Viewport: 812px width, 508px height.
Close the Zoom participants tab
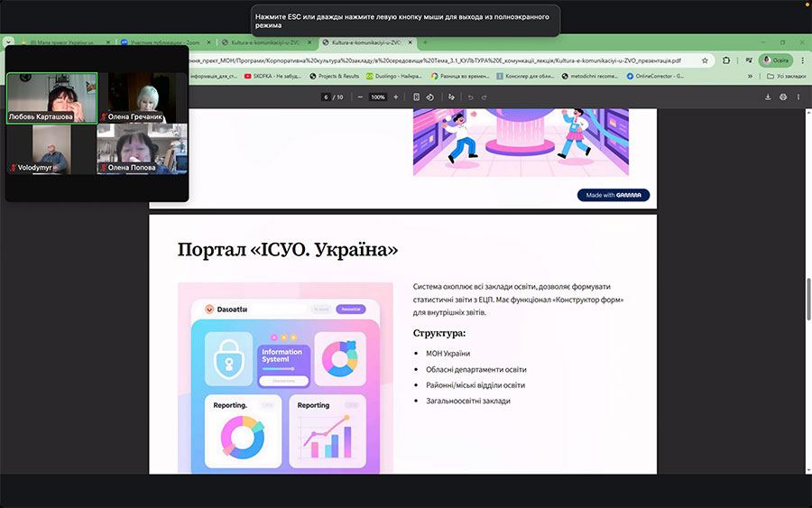208,42
